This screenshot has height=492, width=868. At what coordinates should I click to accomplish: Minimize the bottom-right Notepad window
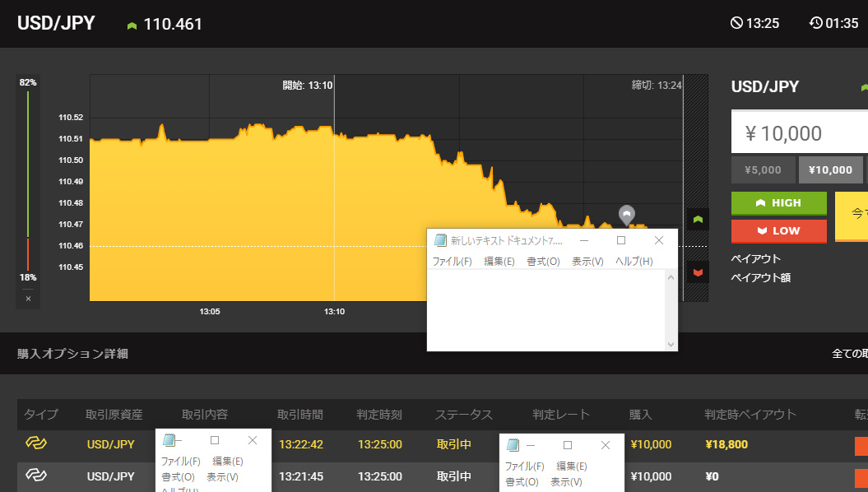531,445
